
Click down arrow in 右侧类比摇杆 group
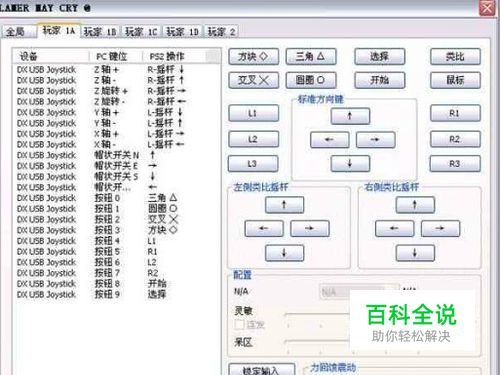tap(415, 253)
